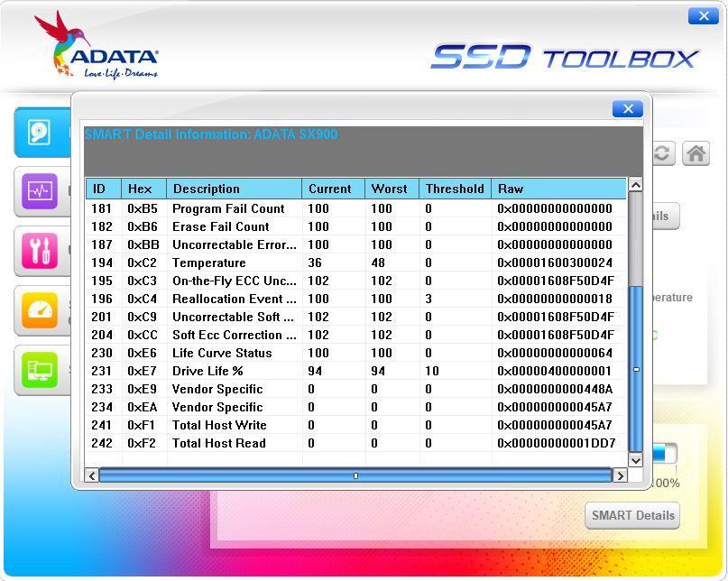Sort by the Description column header
Viewport: 728px width, 581px height.
234,189
